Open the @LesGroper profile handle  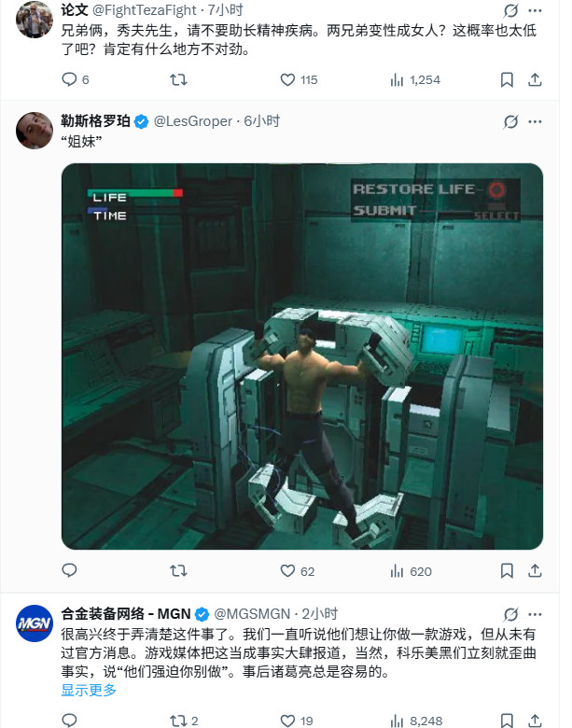pyautogui.click(x=192, y=121)
